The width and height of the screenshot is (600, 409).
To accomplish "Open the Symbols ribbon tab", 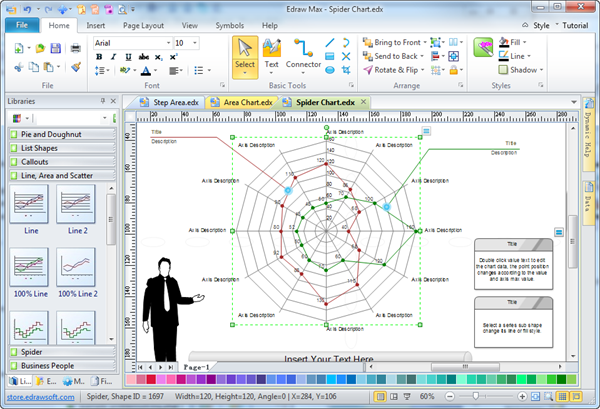I will point(228,24).
